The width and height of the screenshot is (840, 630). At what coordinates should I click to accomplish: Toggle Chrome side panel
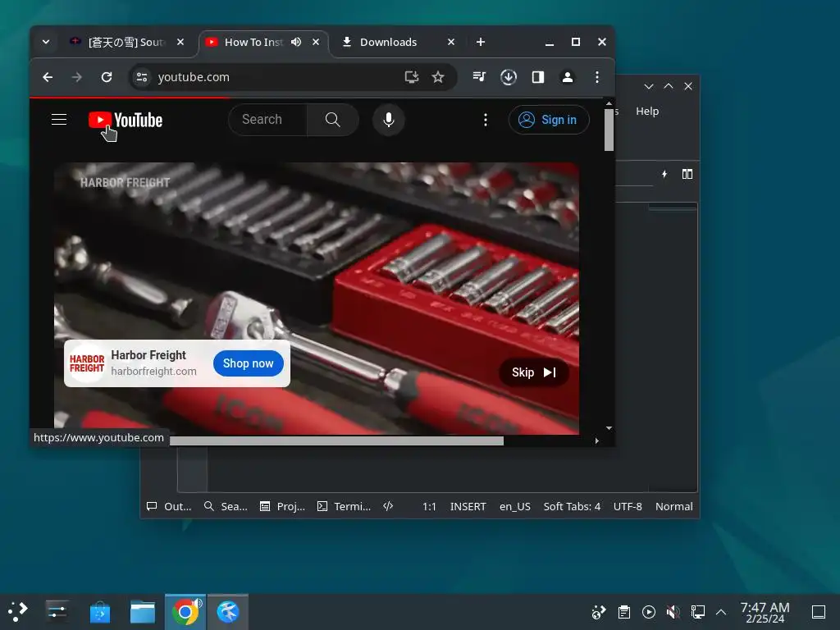pyautogui.click(x=538, y=77)
